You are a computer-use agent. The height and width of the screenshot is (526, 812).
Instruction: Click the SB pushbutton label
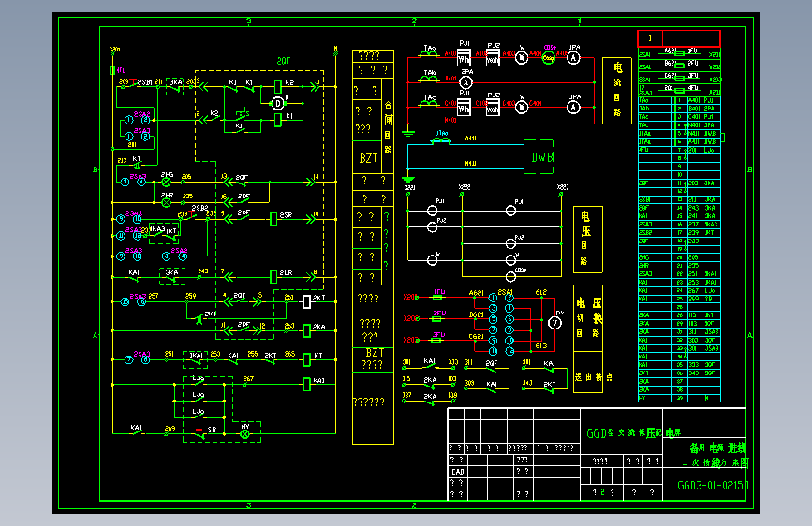tap(212, 430)
